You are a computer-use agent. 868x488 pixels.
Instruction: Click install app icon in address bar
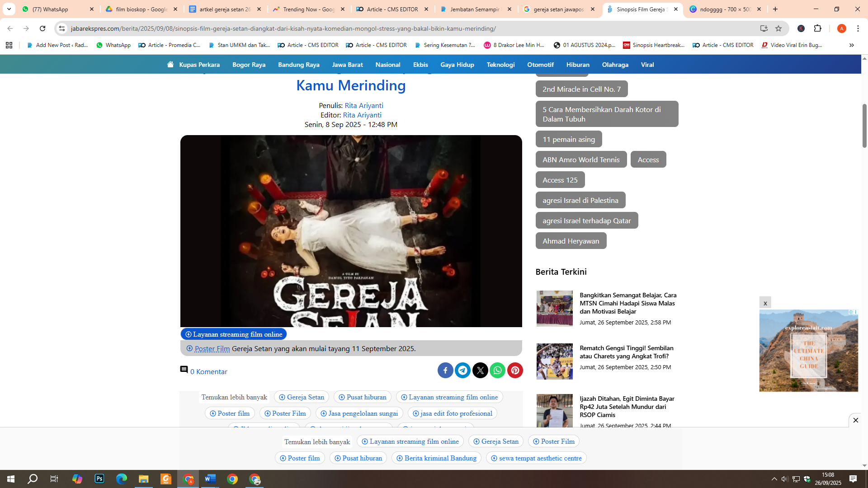click(764, 28)
